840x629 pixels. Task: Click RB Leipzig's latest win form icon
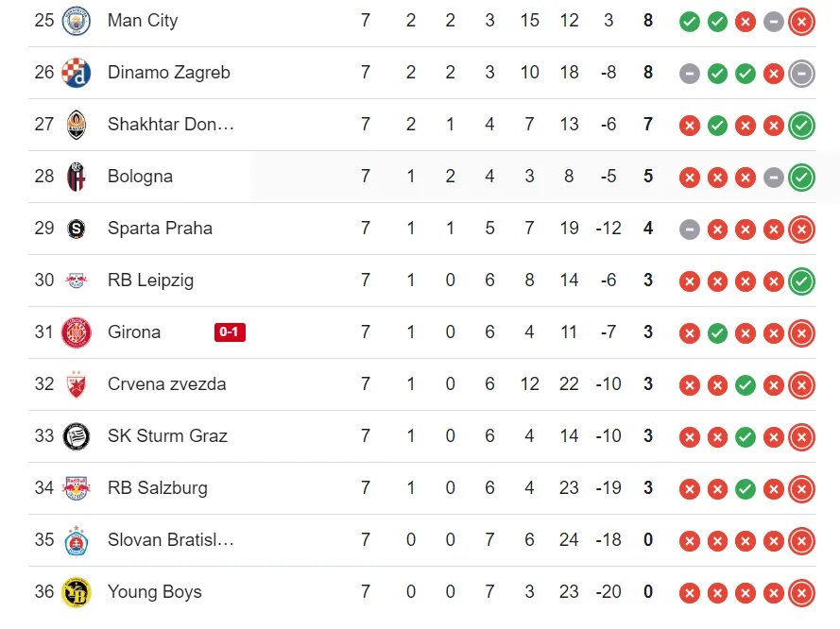click(801, 281)
